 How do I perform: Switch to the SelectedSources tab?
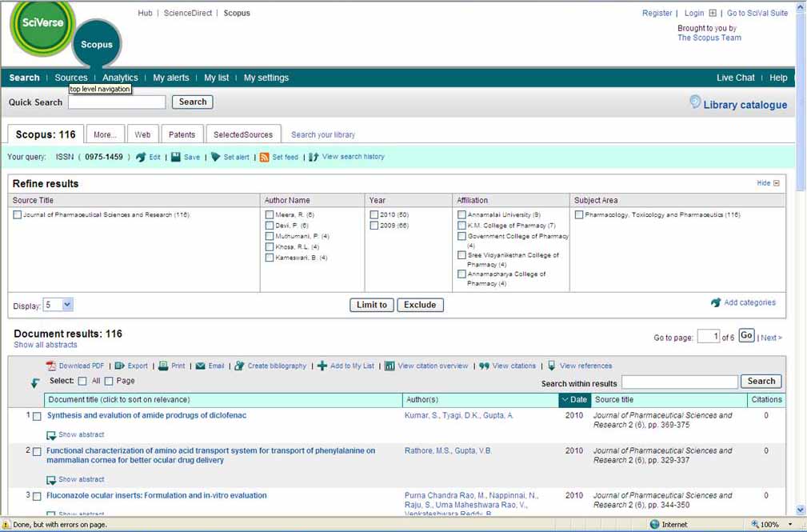(x=243, y=134)
